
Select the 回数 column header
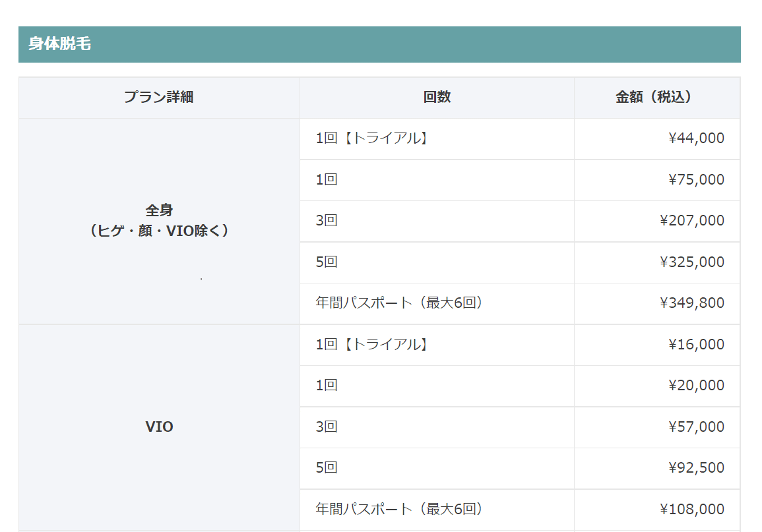coord(437,97)
